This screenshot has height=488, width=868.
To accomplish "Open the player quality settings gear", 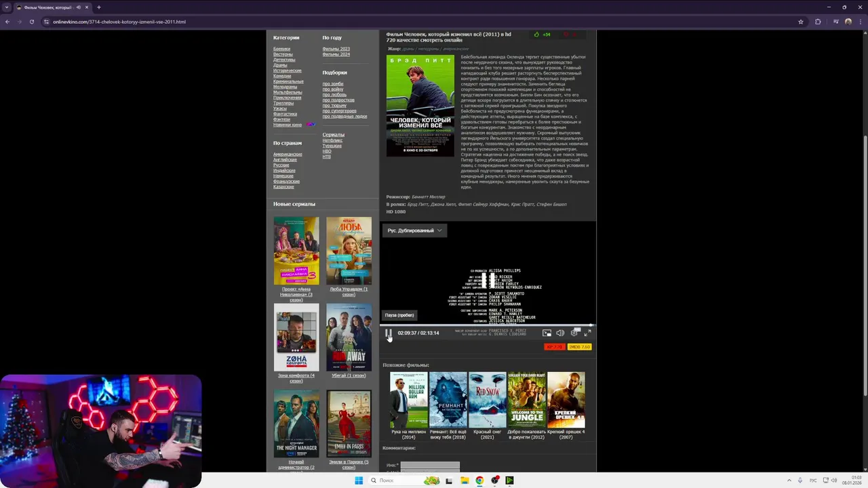I will click(574, 333).
